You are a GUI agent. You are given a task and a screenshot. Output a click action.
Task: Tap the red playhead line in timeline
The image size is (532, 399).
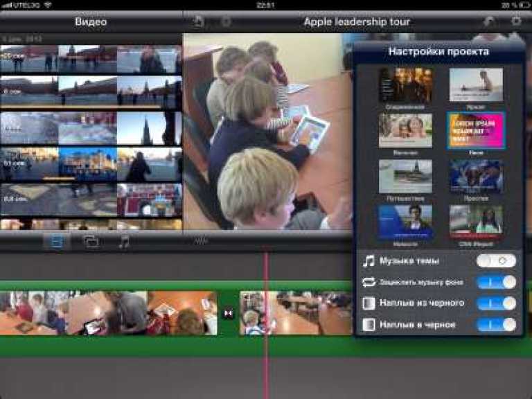click(267, 326)
